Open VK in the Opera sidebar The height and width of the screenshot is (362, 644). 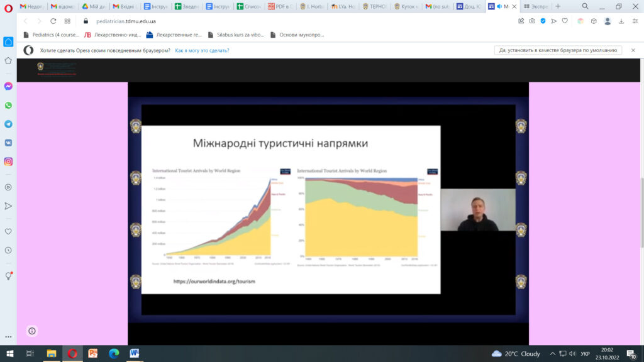click(x=8, y=143)
